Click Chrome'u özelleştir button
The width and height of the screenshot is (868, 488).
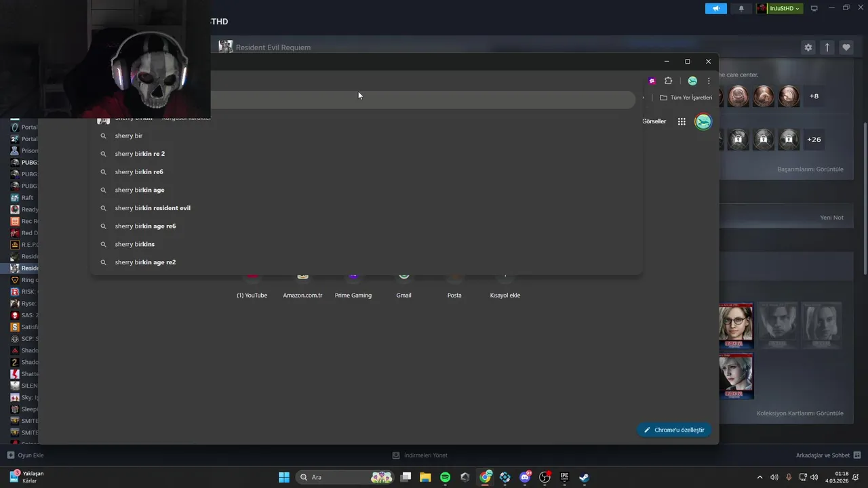[x=674, y=430]
